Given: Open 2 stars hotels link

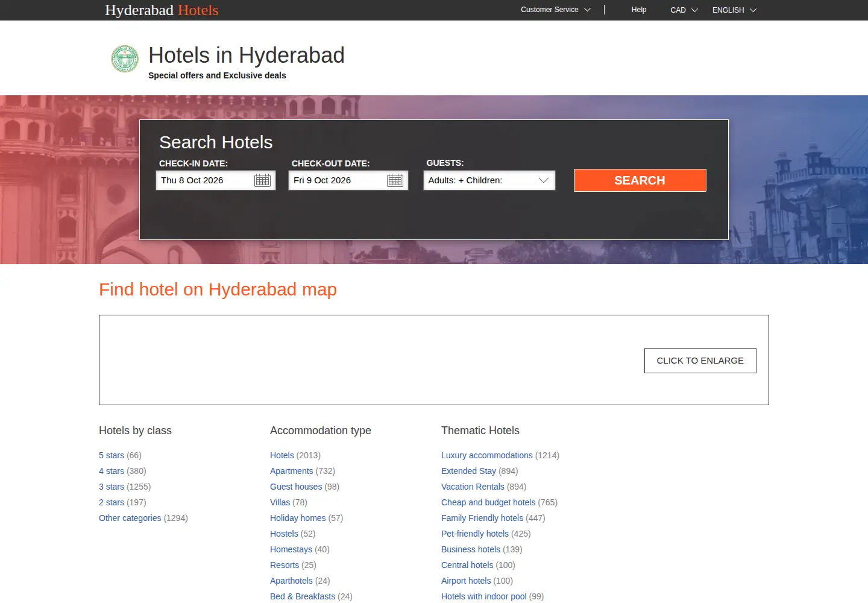Looking at the screenshot, I should [112, 502].
